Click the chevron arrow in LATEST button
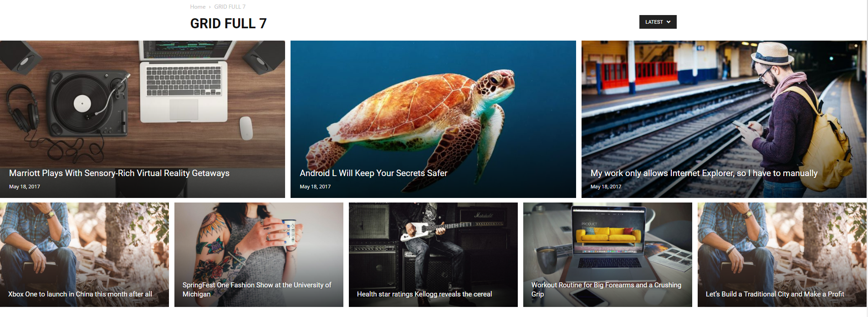Image resolution: width=868 pixels, height=317 pixels. 669,22
